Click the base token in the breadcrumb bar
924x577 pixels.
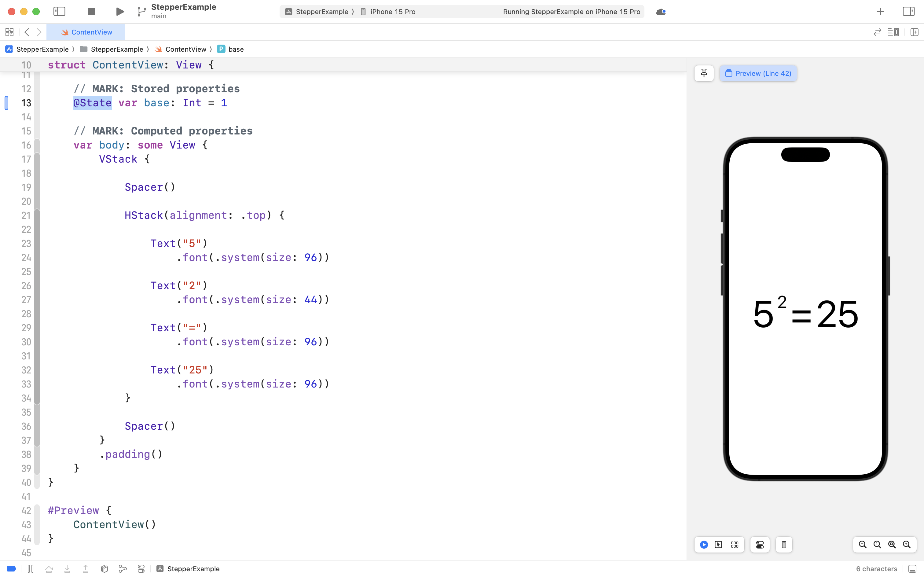tap(236, 49)
